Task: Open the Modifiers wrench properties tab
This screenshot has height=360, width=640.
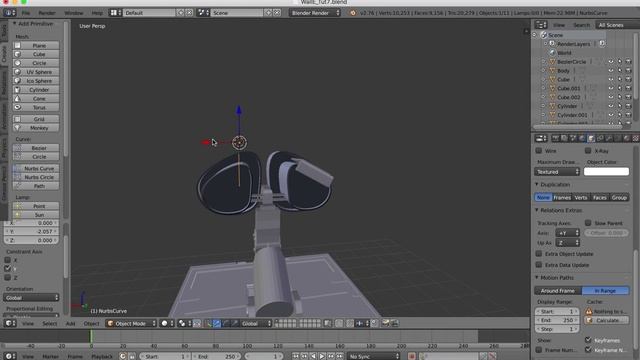Action: click(609, 138)
